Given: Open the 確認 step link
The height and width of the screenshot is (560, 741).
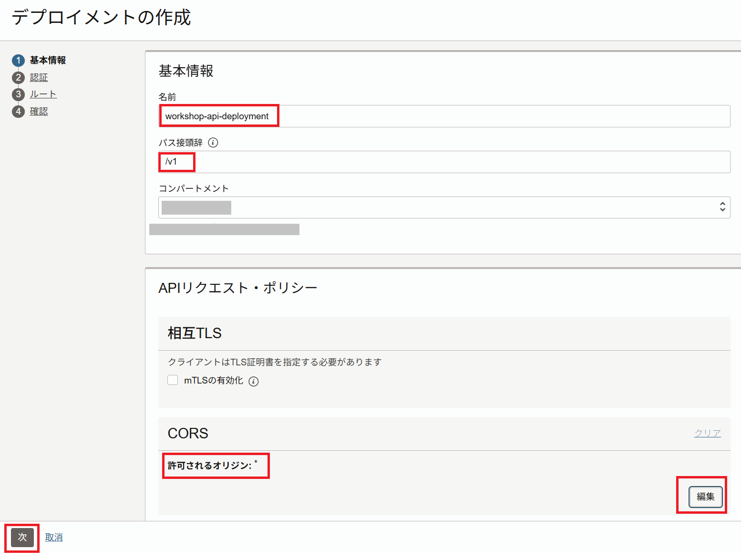Looking at the screenshot, I should pyautogui.click(x=39, y=112).
